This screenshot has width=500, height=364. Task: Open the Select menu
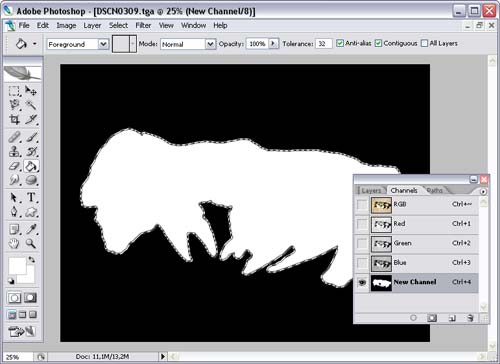pyautogui.click(x=118, y=26)
